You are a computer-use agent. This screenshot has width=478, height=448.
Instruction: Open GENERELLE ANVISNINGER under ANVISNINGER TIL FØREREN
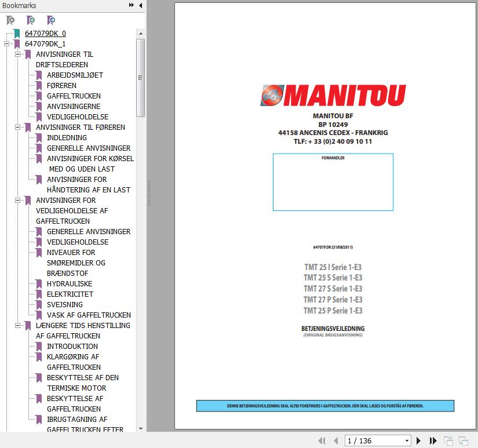(89, 148)
